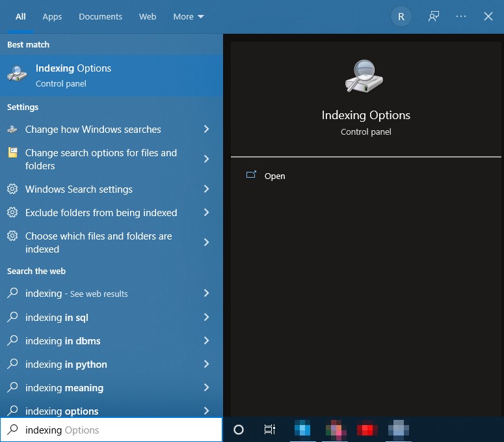This screenshot has width=504, height=442.
Task: Click the large Indexing Options preview icon
Action: coord(365,76)
